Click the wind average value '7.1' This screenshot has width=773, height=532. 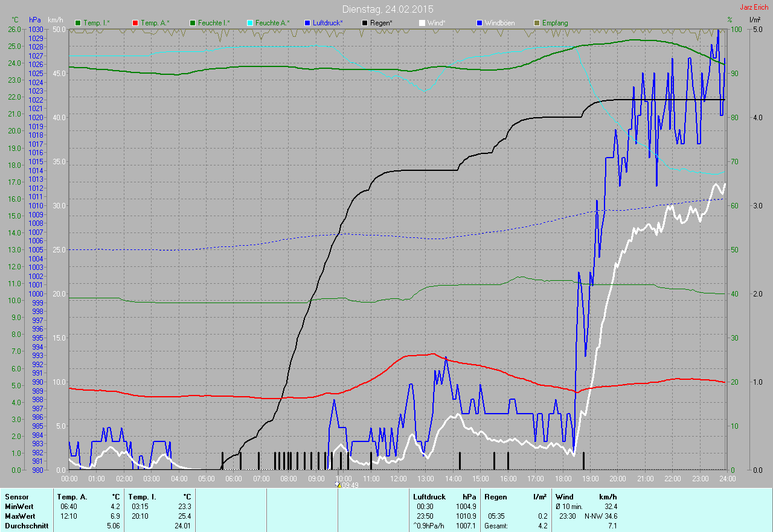[x=612, y=526]
